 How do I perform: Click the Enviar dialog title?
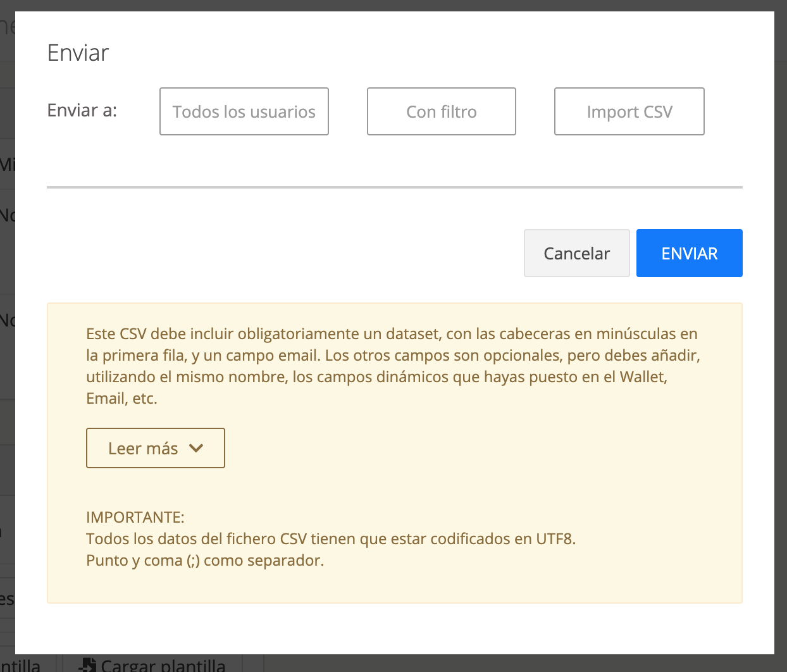(78, 53)
